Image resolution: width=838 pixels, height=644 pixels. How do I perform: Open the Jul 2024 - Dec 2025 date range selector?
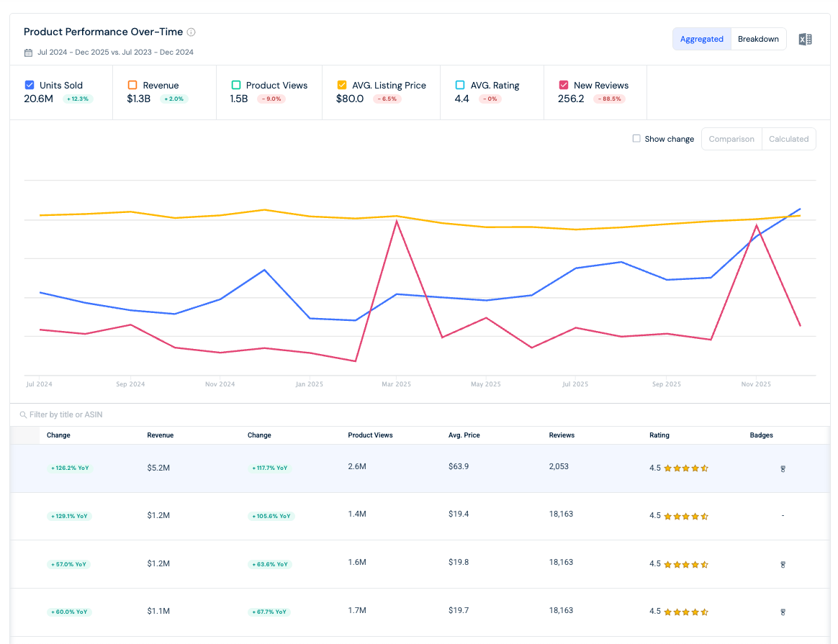coord(115,53)
